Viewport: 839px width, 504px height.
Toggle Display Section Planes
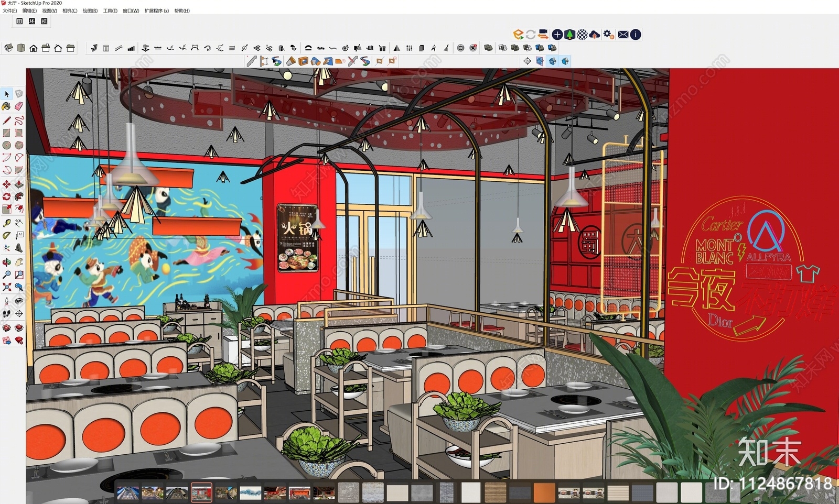coord(540,61)
